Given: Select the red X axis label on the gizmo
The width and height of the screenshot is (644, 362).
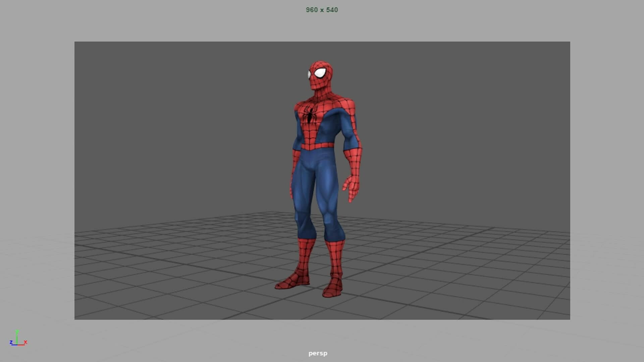Looking at the screenshot, I should click(x=25, y=342).
